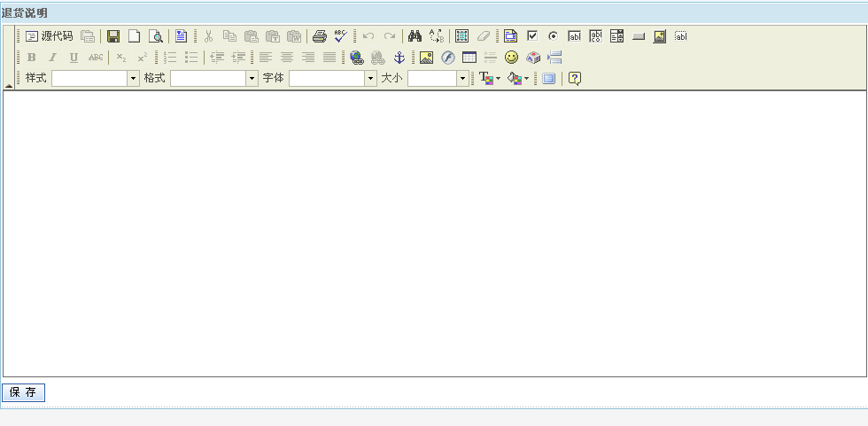Viewport: 868px width, 426px height.
Task: Insert a page break
Action: [x=554, y=57]
